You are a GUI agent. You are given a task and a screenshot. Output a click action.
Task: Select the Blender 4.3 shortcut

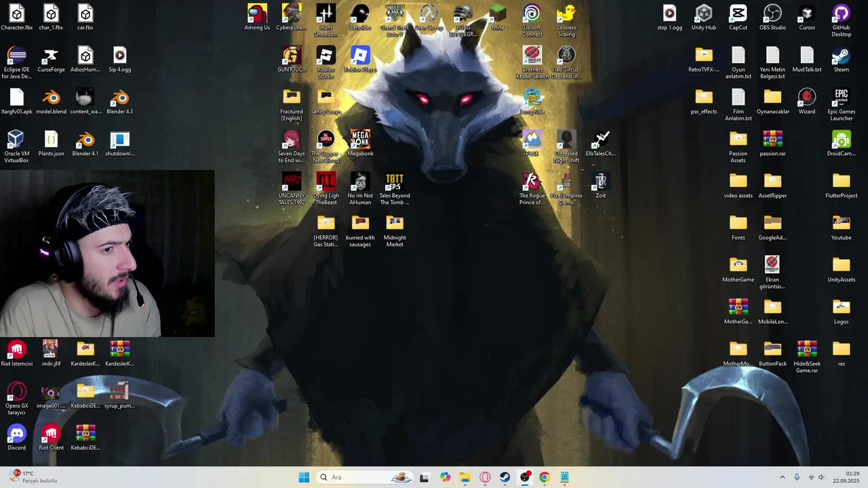[x=119, y=102]
